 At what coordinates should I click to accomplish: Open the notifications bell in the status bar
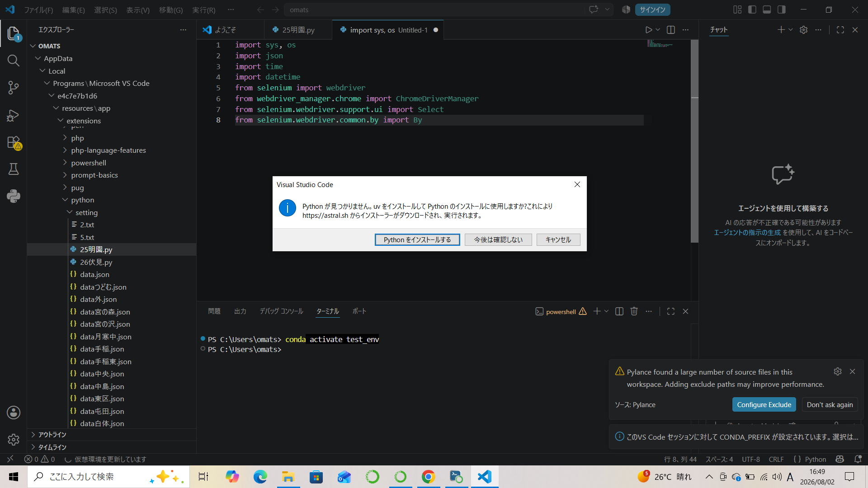[x=858, y=459]
